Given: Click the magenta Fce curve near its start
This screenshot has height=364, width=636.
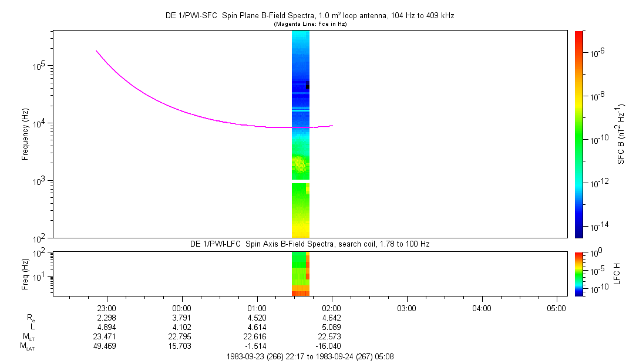Looking at the screenshot, I should tap(101, 55).
